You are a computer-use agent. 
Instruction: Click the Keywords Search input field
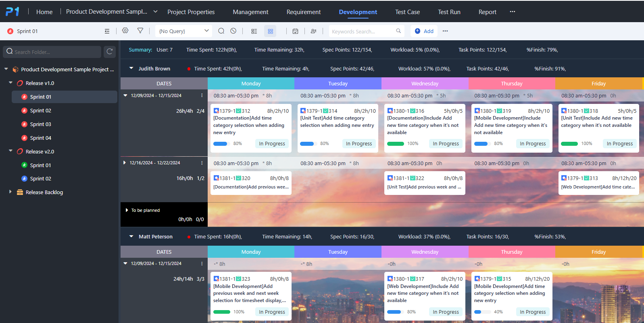(362, 31)
